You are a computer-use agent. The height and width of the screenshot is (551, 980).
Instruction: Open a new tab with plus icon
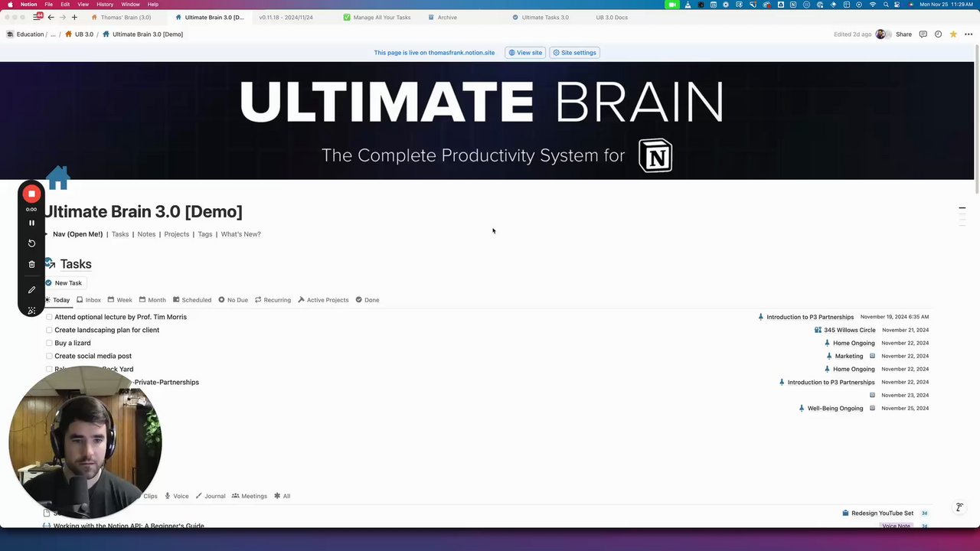[x=74, y=17]
